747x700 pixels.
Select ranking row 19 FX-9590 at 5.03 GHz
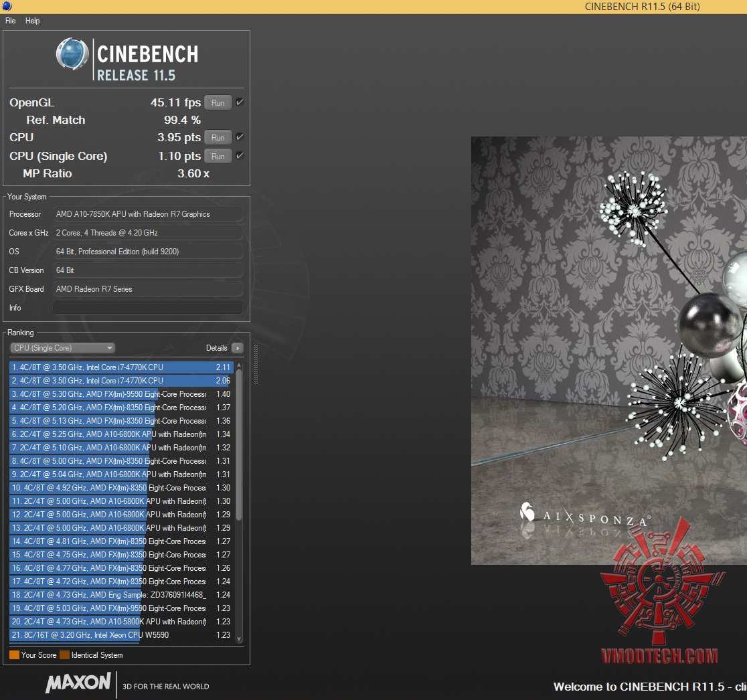[x=121, y=608]
